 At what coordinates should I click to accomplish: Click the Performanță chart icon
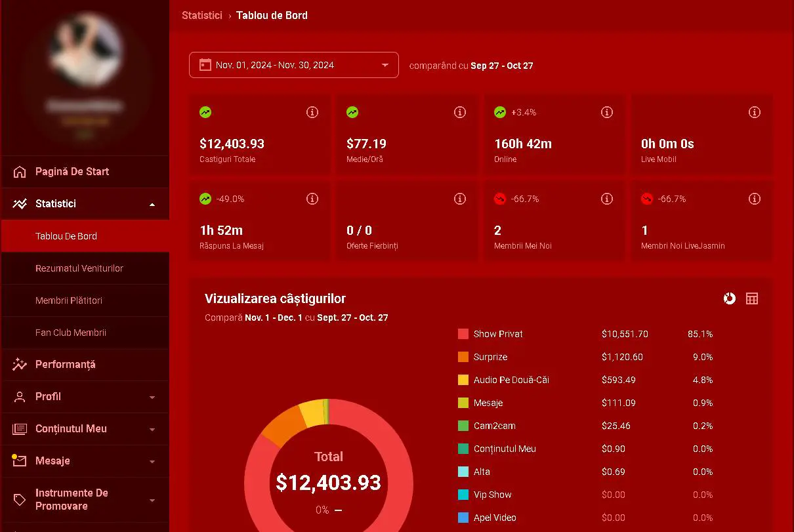tap(20, 365)
